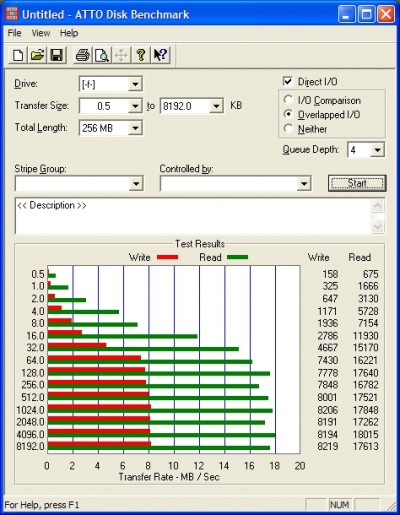The height and width of the screenshot is (515, 400).
Task: Open the Help menu
Action: 69,33
